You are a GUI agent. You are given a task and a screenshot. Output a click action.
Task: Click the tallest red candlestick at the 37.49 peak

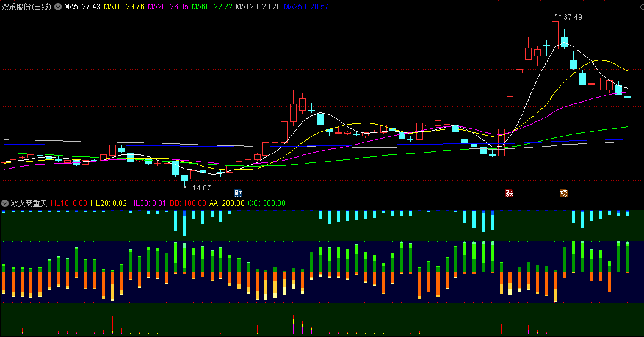[x=555, y=35]
